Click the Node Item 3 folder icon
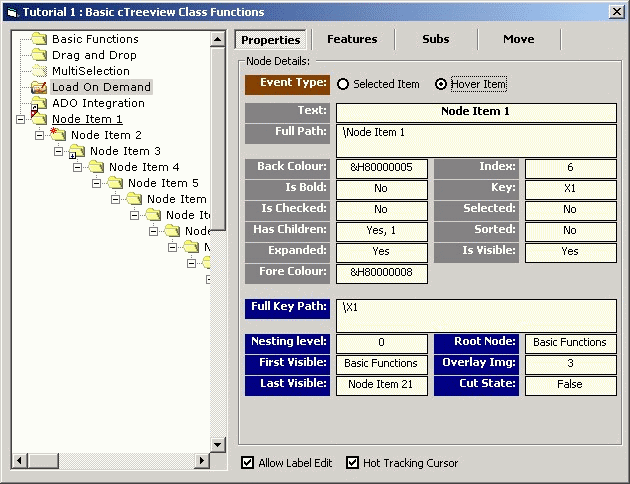This screenshot has height=484, width=630. tap(77, 151)
